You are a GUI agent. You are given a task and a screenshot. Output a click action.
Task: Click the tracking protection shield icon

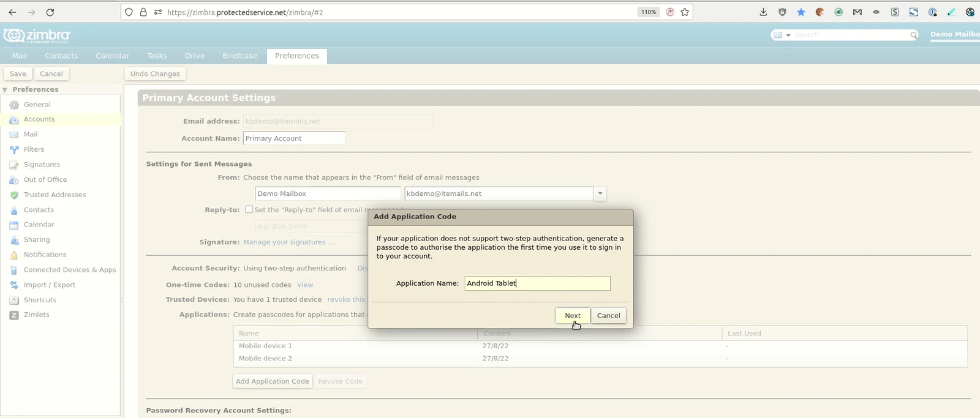coord(129,12)
